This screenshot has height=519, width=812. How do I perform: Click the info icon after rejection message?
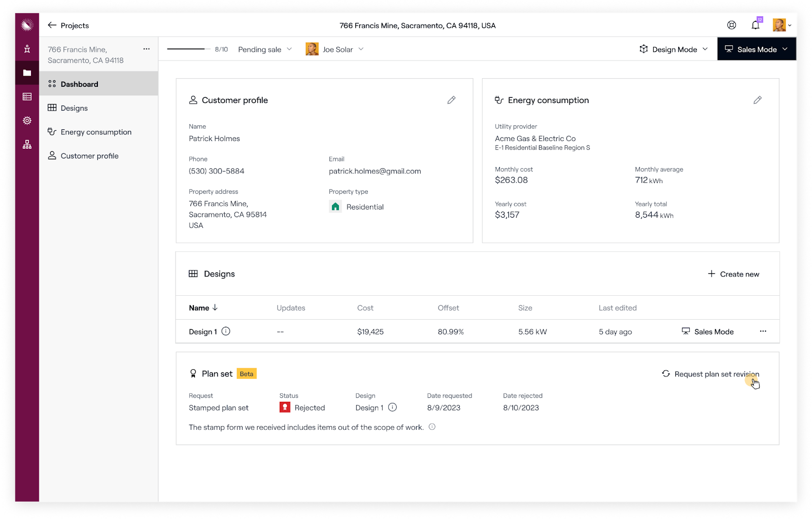[x=432, y=427]
